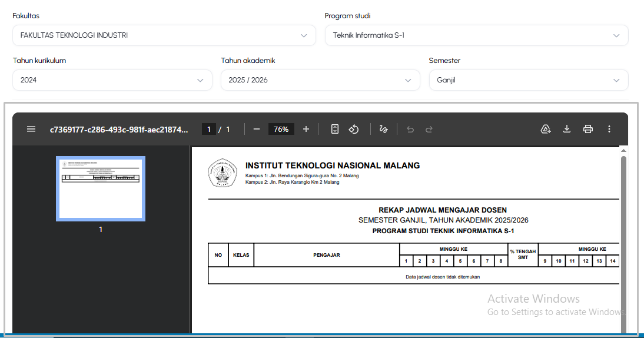Click 'PROGRAM STUDI TEKNIK INFORMATIKA S-1' text
This screenshot has height=338, width=644.
443,231
